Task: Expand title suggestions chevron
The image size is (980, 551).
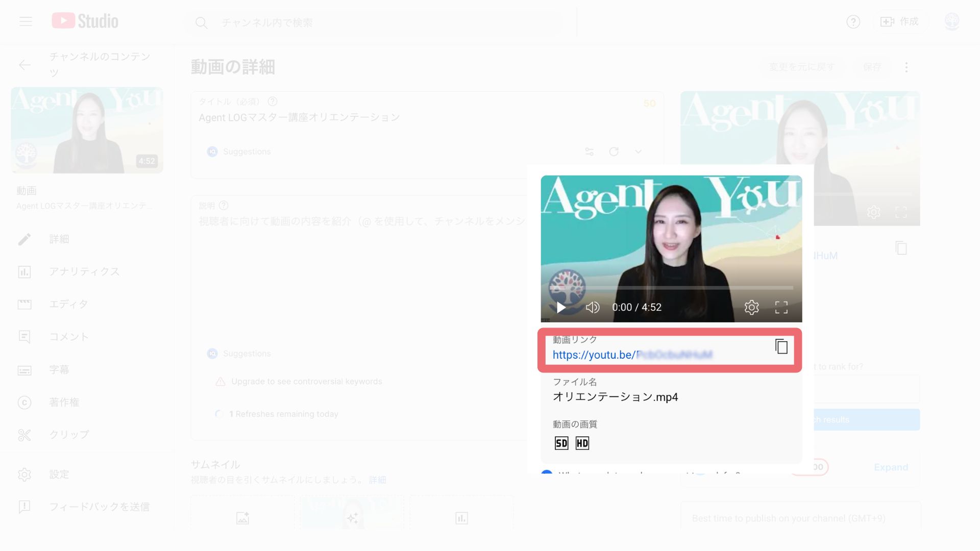Action: 638,152
